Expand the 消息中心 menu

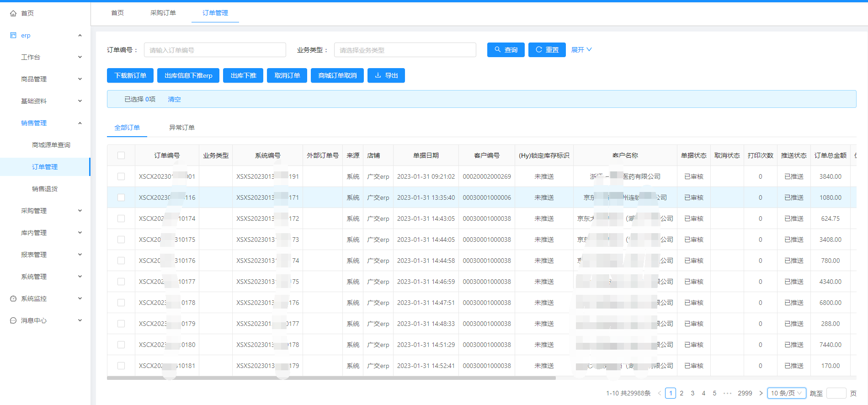coord(80,320)
